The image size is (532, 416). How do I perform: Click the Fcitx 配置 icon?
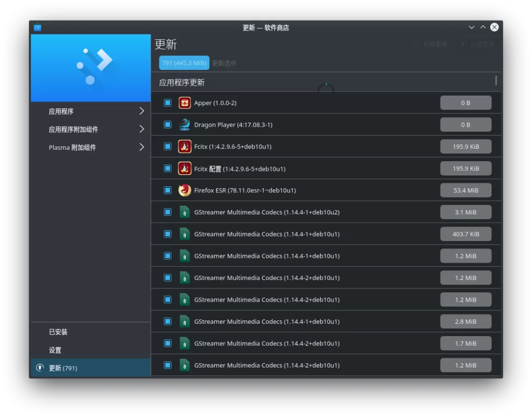185,169
